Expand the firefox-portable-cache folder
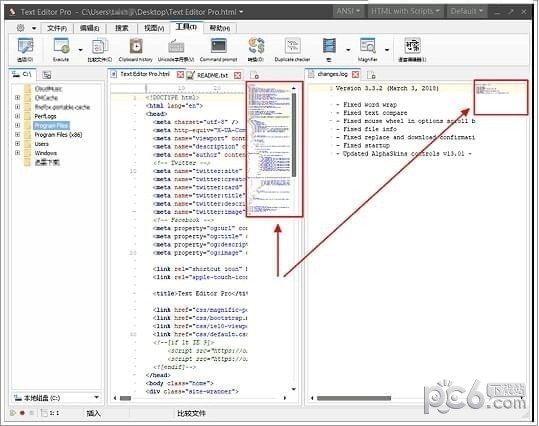Screen dimensions: 539x426 coord(18,107)
